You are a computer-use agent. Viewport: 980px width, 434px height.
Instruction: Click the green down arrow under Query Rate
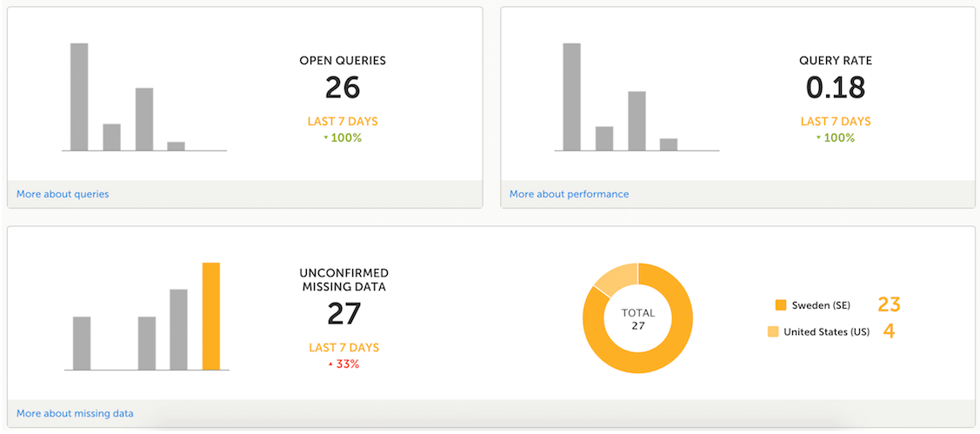817,138
